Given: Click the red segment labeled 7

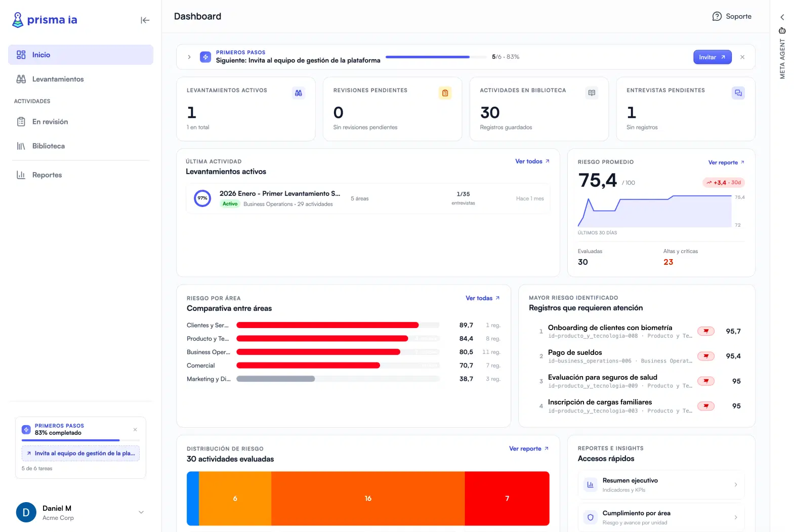Looking at the screenshot, I should [x=507, y=499].
